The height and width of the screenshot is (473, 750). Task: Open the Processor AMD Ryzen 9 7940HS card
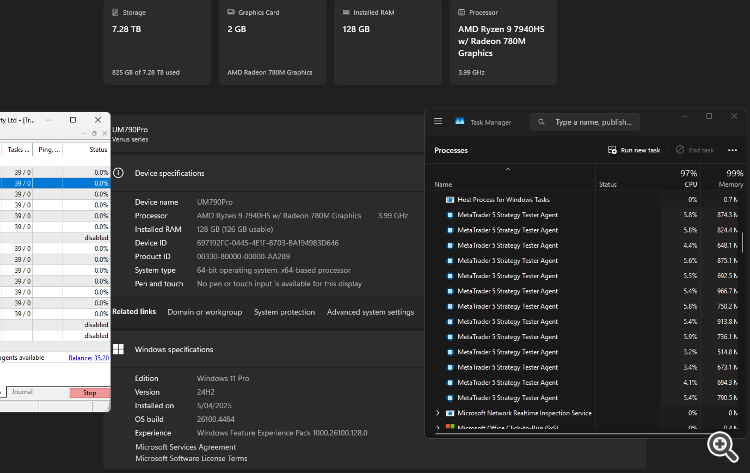pos(503,42)
